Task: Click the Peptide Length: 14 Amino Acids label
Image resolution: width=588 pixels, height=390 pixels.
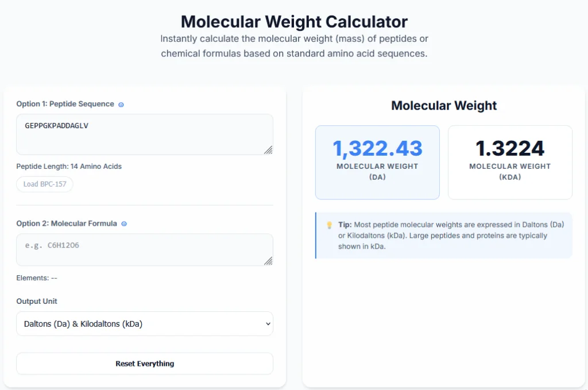Action: click(x=68, y=166)
